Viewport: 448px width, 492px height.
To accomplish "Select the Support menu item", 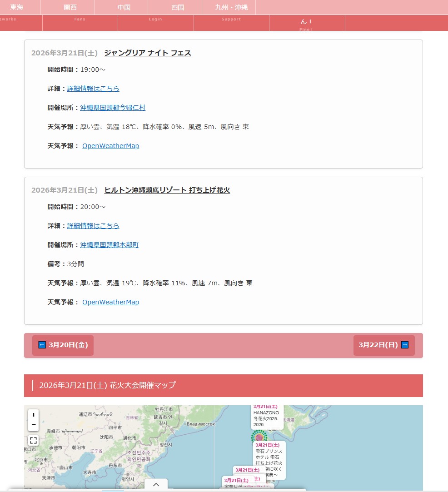I will 231,23.
